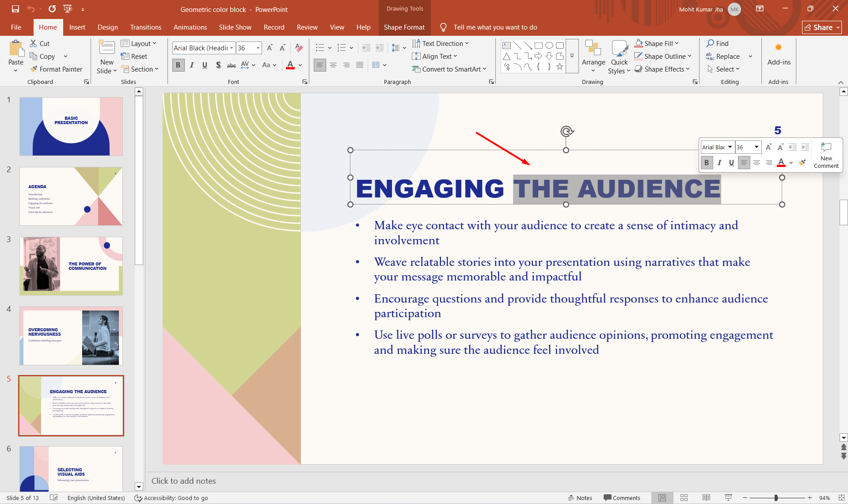Click Increase List Level indent icon
The image size is (848, 504).
[x=379, y=48]
